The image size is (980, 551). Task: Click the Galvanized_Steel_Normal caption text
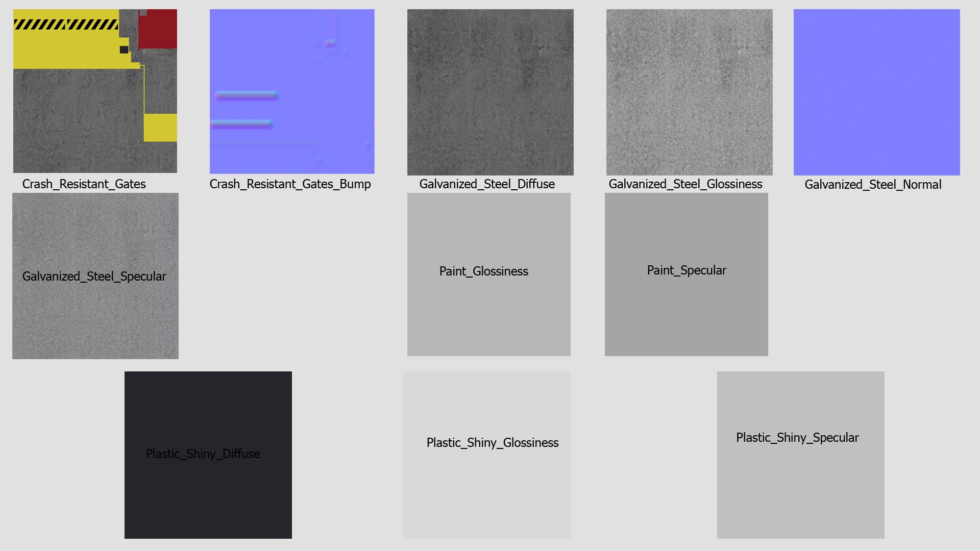tap(873, 185)
